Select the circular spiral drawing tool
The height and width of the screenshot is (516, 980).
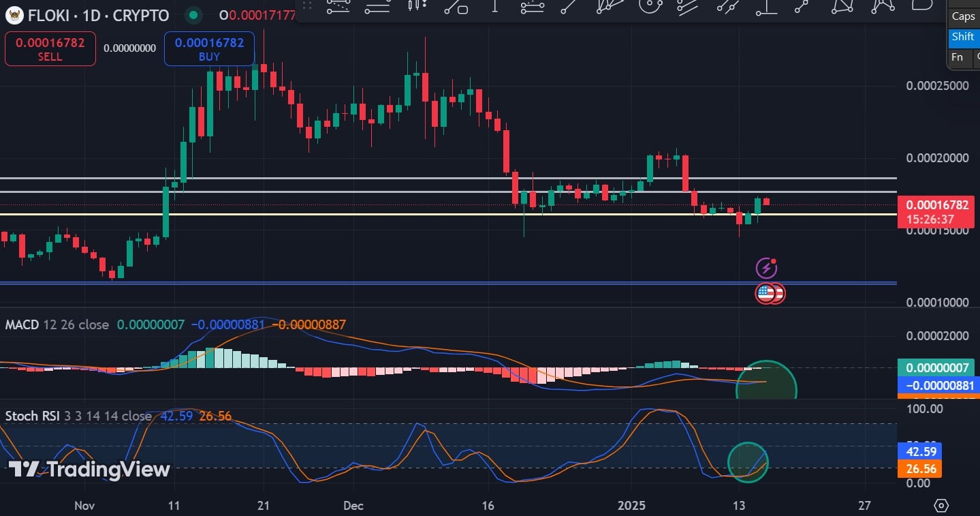coord(650,5)
